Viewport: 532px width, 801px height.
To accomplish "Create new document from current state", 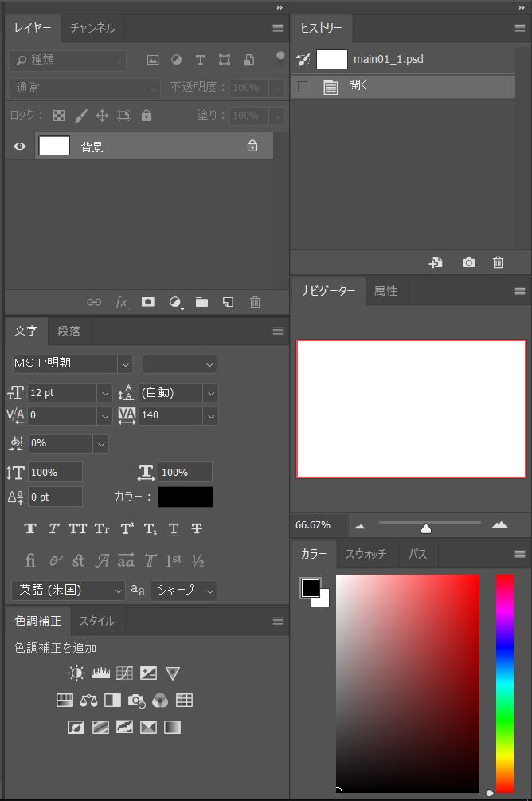I will tap(436, 262).
